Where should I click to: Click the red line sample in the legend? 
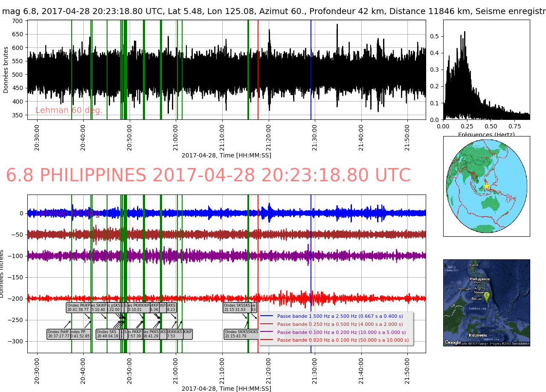click(x=267, y=340)
